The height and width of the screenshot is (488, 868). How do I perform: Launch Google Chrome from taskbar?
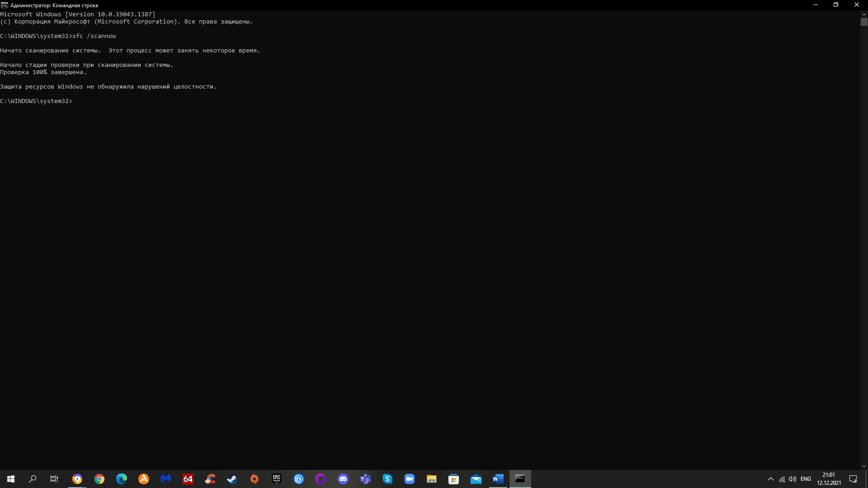click(x=99, y=479)
